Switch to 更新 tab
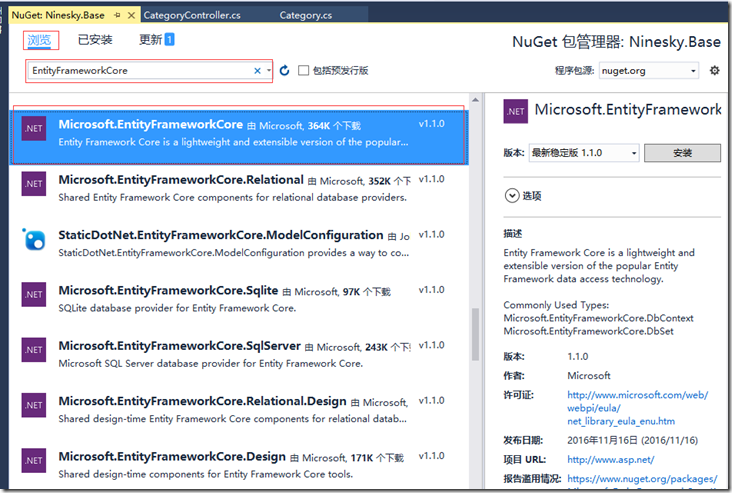Viewport: 732px width, 493px height. [150, 40]
